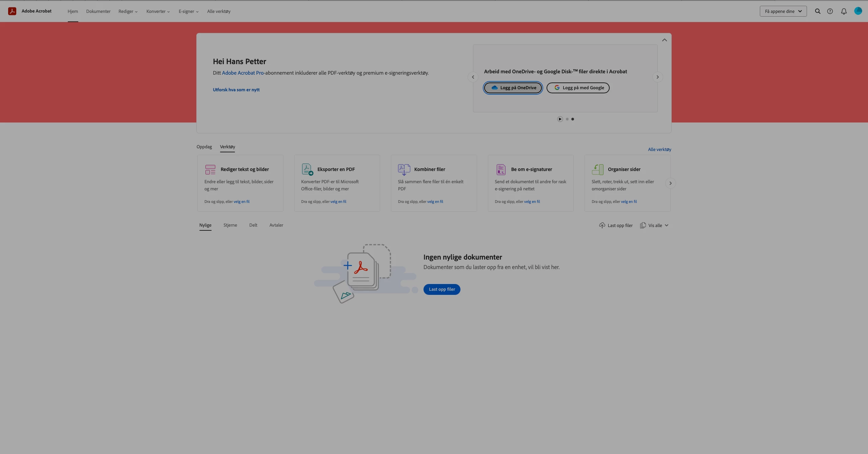
Task: Open the notifications bell icon
Action: point(844,11)
